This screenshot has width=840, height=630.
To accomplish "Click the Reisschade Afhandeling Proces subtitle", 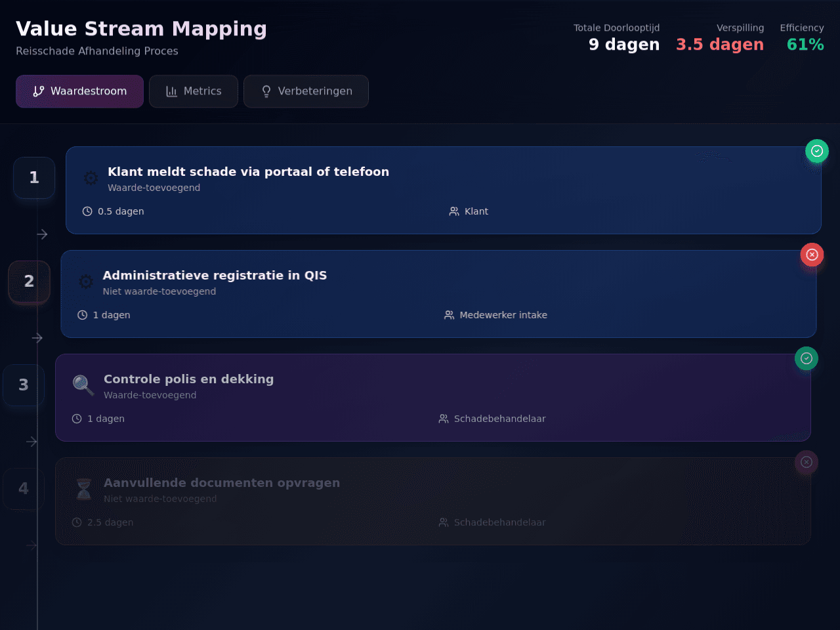I will pyautogui.click(x=97, y=51).
